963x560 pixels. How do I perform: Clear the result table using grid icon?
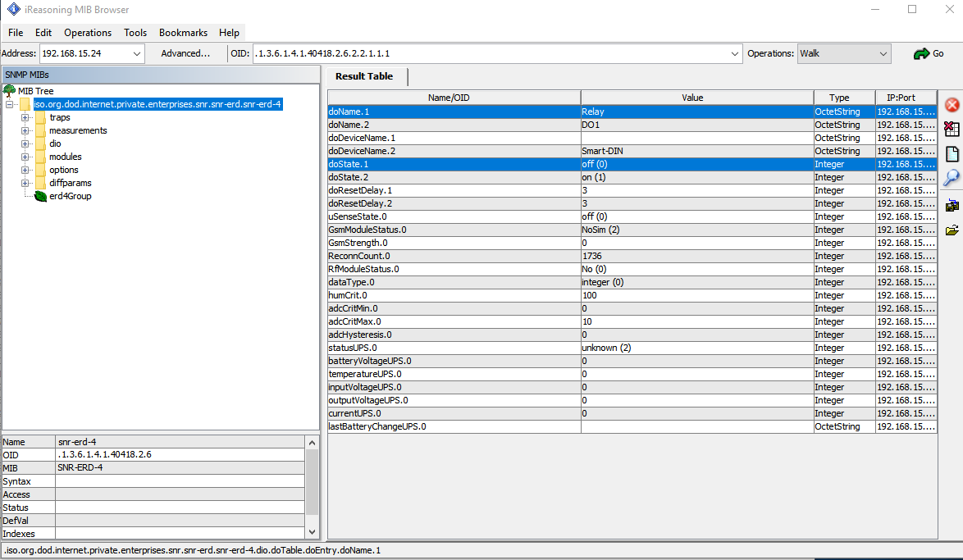click(952, 129)
